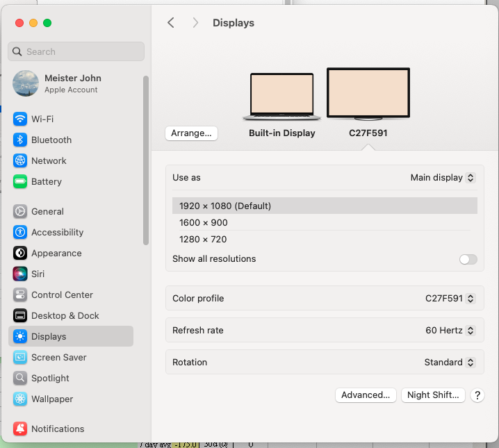Change Refresh rate 60 Hertz dropdown
The width and height of the screenshot is (499, 448).
point(450,331)
